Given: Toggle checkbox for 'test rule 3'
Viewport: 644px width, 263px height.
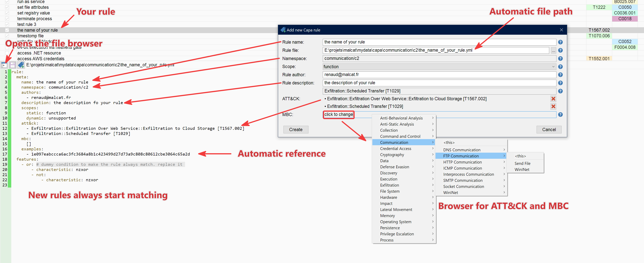Looking at the screenshot, I should click(x=7, y=24).
